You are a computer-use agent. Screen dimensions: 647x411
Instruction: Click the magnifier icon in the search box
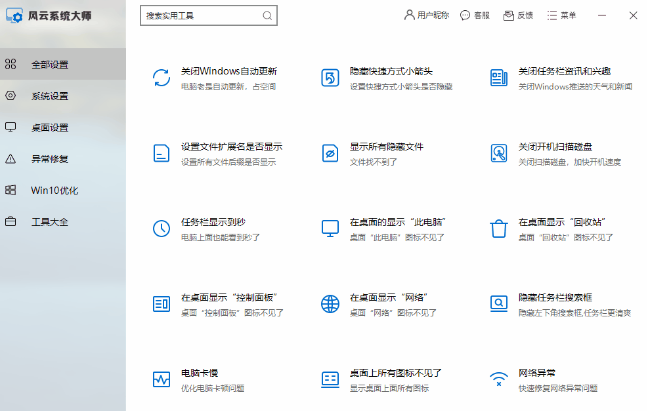tap(267, 16)
